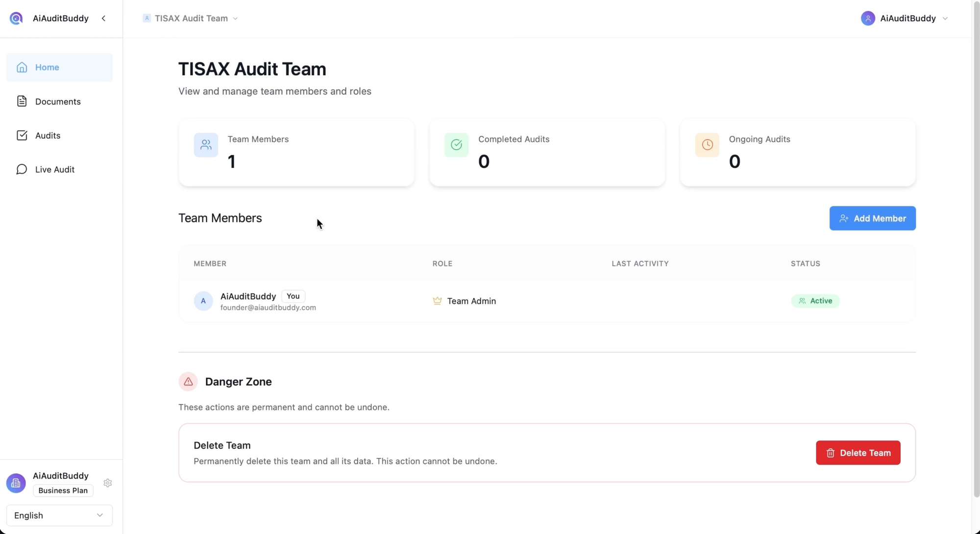This screenshot has width=980, height=534.
Task: Click the red Delete Team button
Action: pyautogui.click(x=858, y=453)
